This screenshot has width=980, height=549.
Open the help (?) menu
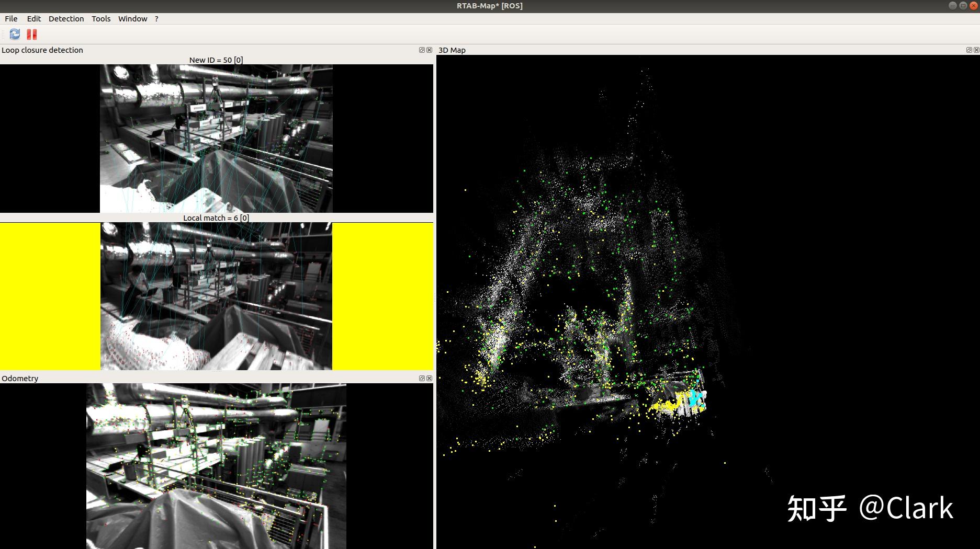(156, 18)
